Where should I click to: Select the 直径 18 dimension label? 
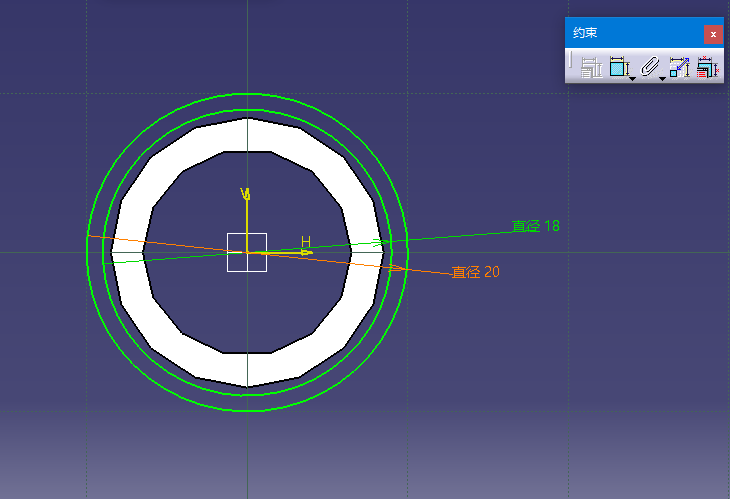[x=536, y=226]
